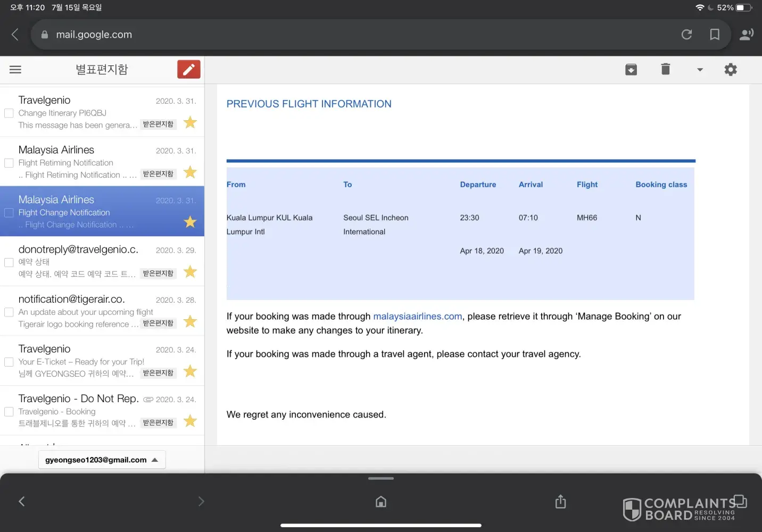Open Travelgenio E-Ticket Ready for your Trip email
The image size is (762, 532).
[x=81, y=362]
